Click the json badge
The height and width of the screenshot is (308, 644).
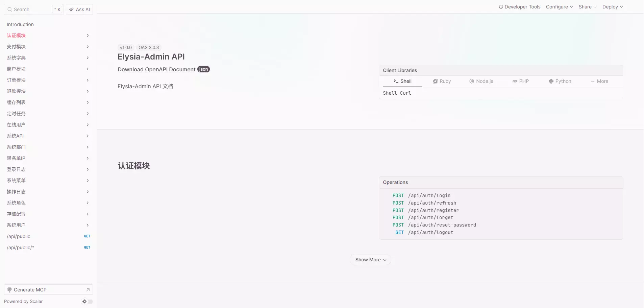click(x=204, y=69)
